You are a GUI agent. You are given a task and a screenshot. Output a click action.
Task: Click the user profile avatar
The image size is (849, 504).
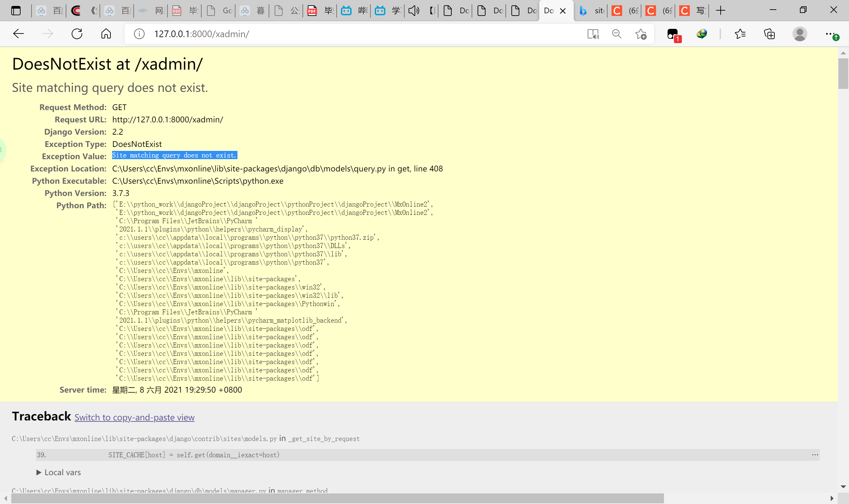click(x=799, y=34)
